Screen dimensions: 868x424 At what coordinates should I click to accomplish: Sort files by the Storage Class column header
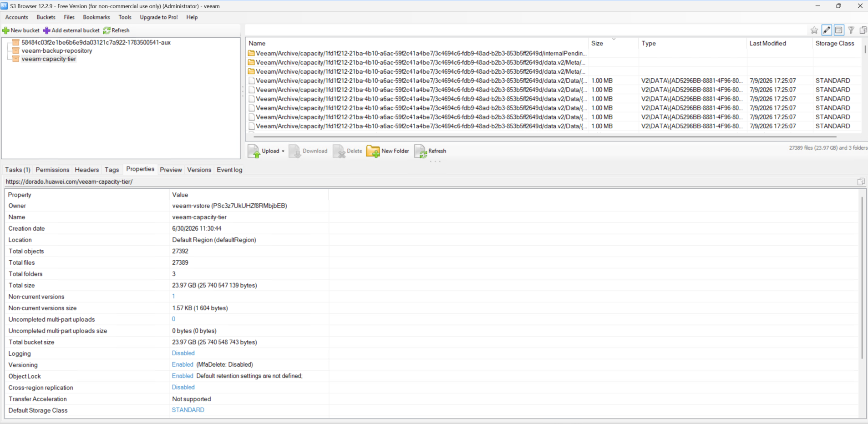837,43
